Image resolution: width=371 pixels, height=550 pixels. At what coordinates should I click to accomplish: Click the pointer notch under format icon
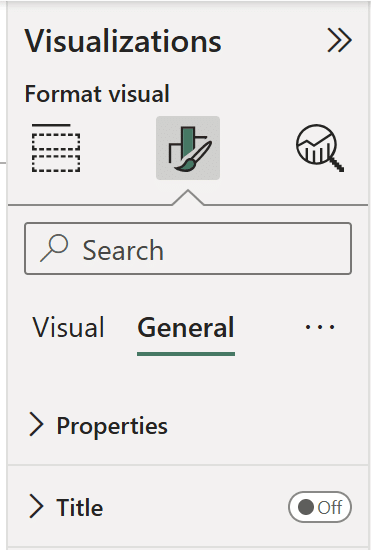(188, 197)
